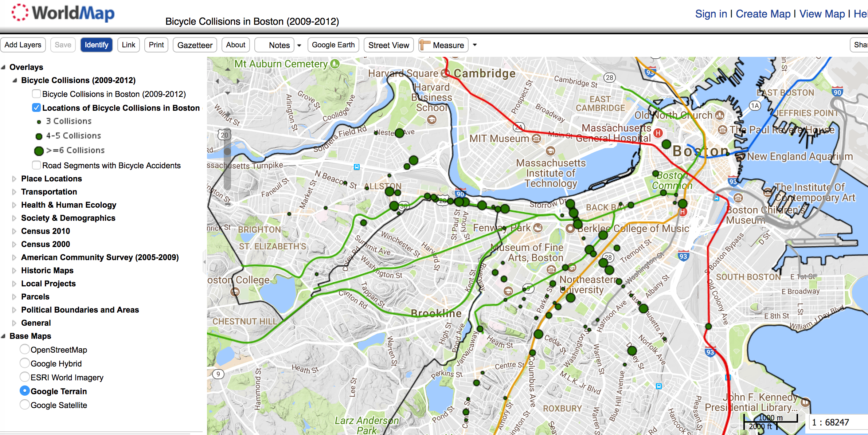The width and height of the screenshot is (868, 435).
Task: Open the Measure dropdown arrow
Action: pos(474,45)
